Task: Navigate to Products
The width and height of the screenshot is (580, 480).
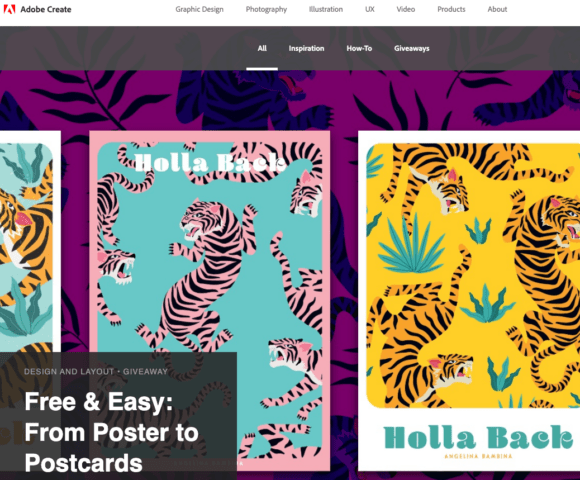Action: click(x=451, y=9)
